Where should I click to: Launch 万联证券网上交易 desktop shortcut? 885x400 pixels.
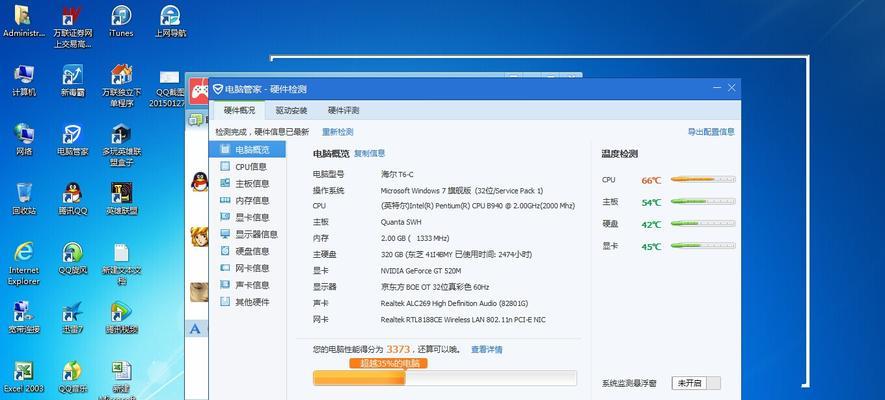click(72, 27)
